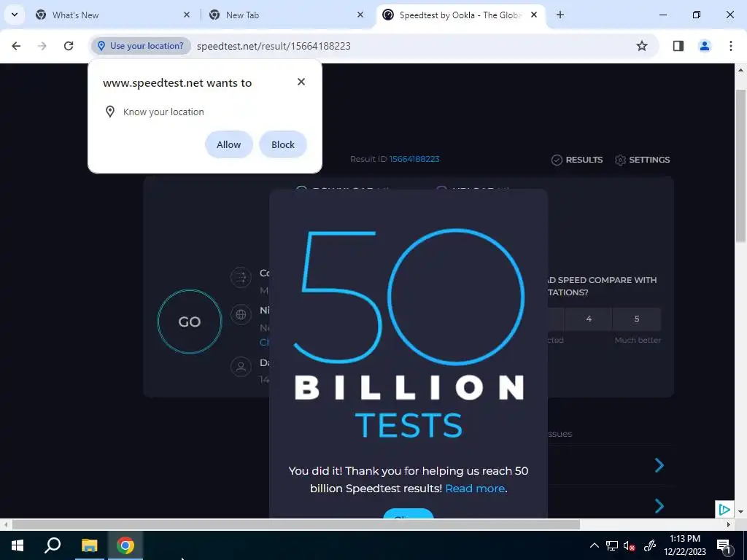Screen dimensions: 747x560
Task: Expand the second issues row chevron
Action: pyautogui.click(x=659, y=506)
